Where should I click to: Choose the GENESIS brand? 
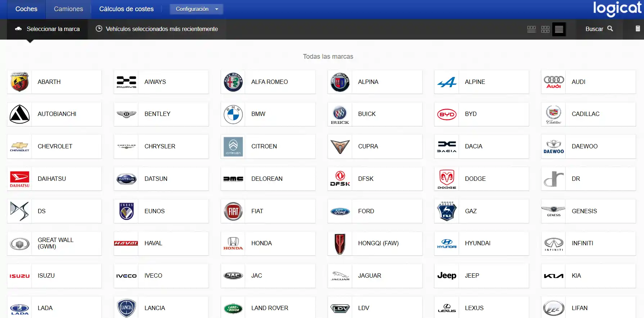tap(588, 211)
